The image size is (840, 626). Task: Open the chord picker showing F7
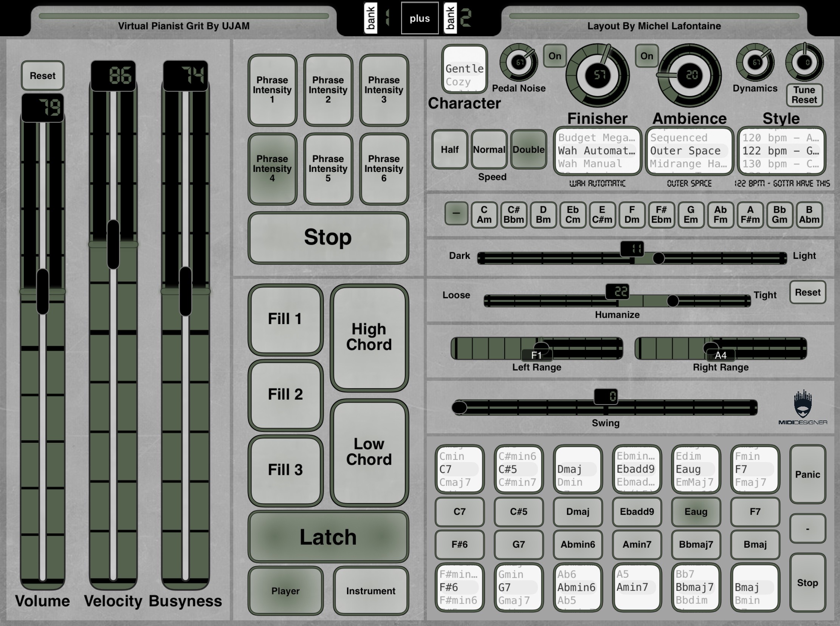pos(755,469)
